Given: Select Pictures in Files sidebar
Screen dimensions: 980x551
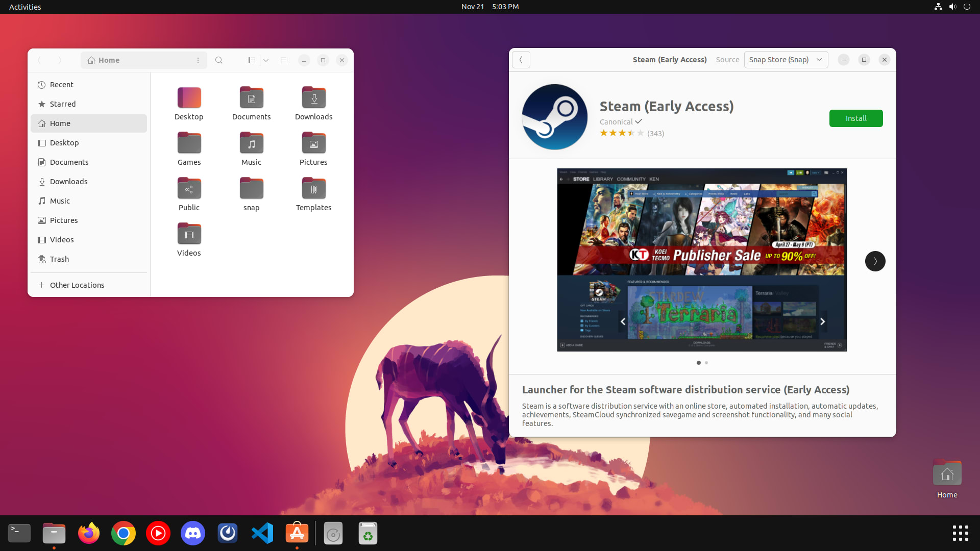Looking at the screenshot, I should [x=89, y=220].
